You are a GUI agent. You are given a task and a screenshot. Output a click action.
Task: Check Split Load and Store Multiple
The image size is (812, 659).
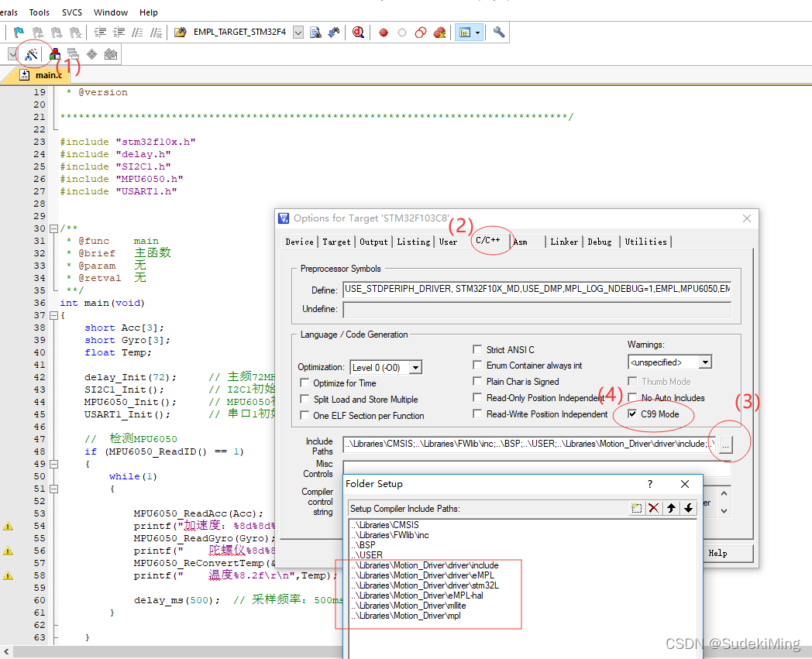tap(304, 399)
